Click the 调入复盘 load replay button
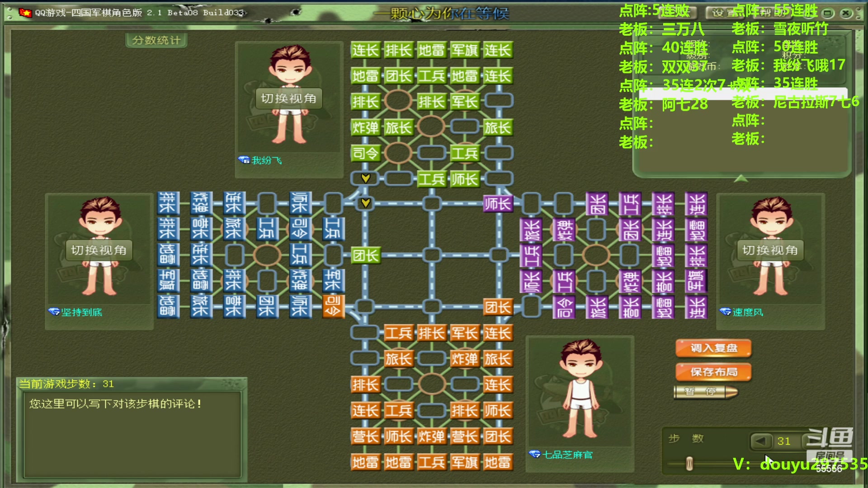 pyautogui.click(x=714, y=348)
